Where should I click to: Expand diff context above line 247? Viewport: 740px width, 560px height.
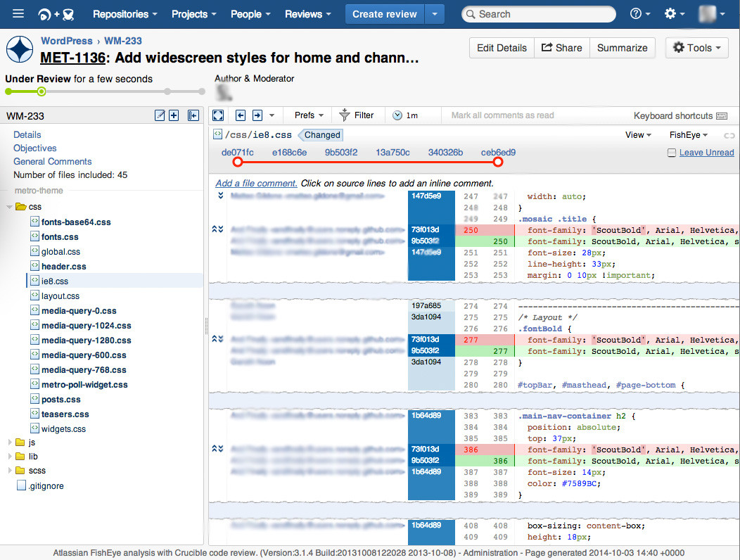point(220,196)
